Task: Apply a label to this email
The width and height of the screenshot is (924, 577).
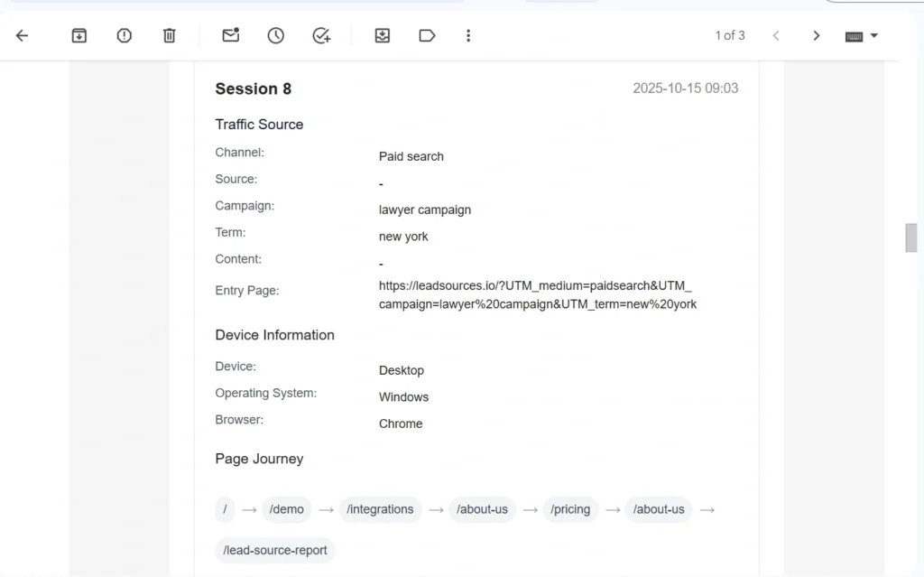Action: (427, 36)
